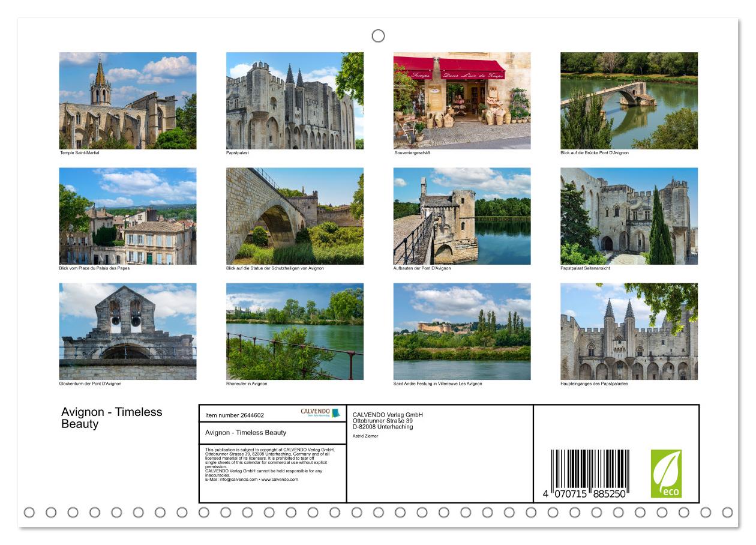Select the author name 'Astrid Ziemer'

(365, 436)
